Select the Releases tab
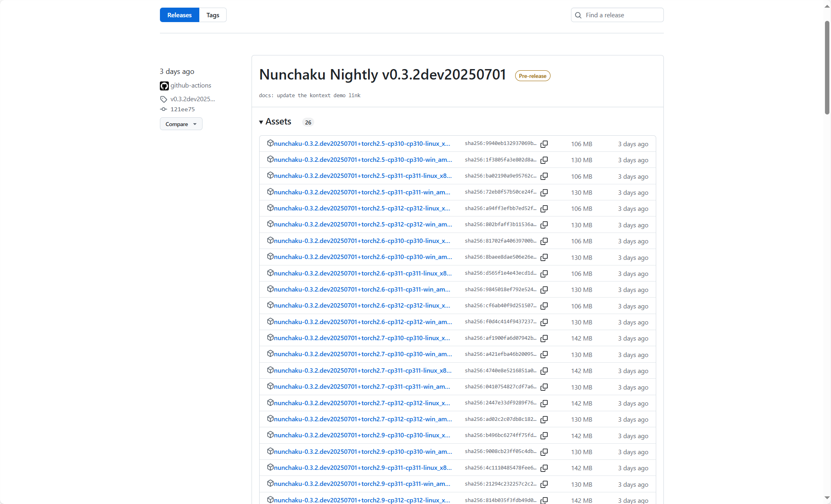This screenshot has height=504, width=831. coord(179,15)
